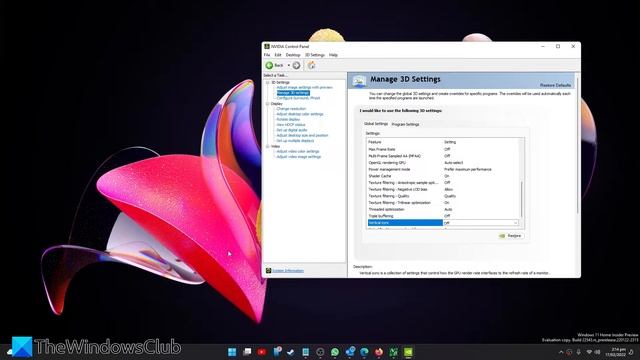Open YouTube from the taskbar
The width and height of the screenshot is (640, 360).
tap(262, 352)
